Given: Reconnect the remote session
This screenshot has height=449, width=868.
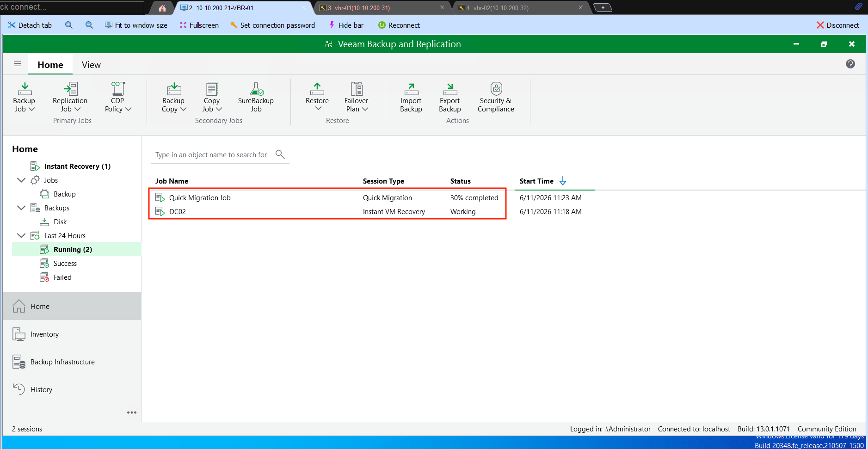Looking at the screenshot, I should (399, 25).
